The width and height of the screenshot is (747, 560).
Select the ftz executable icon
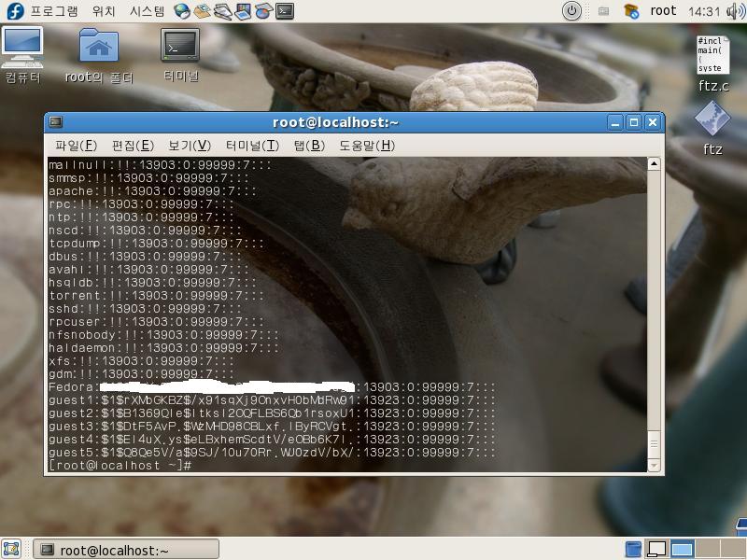[712, 119]
